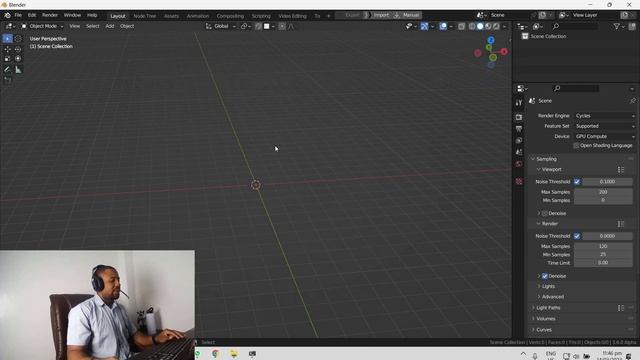Toggle X-ray mode
This screenshot has height=360, width=640.
(461, 26)
